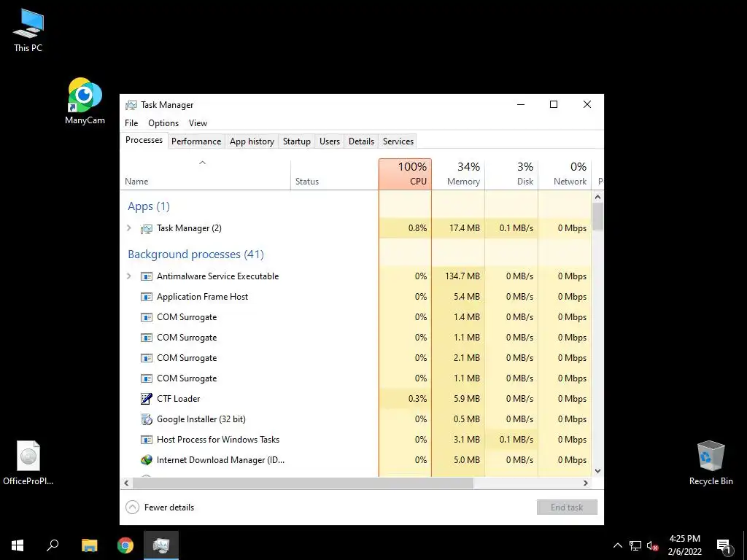This screenshot has height=560, width=747.
Task: Click the Antimalware Service Executable icon
Action: (146, 276)
